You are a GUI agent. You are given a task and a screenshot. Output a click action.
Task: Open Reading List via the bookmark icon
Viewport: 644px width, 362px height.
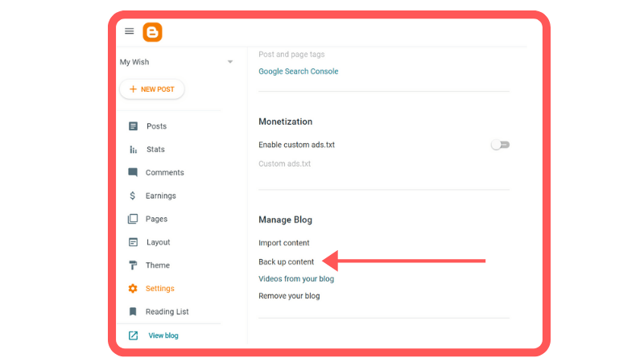pos(133,311)
